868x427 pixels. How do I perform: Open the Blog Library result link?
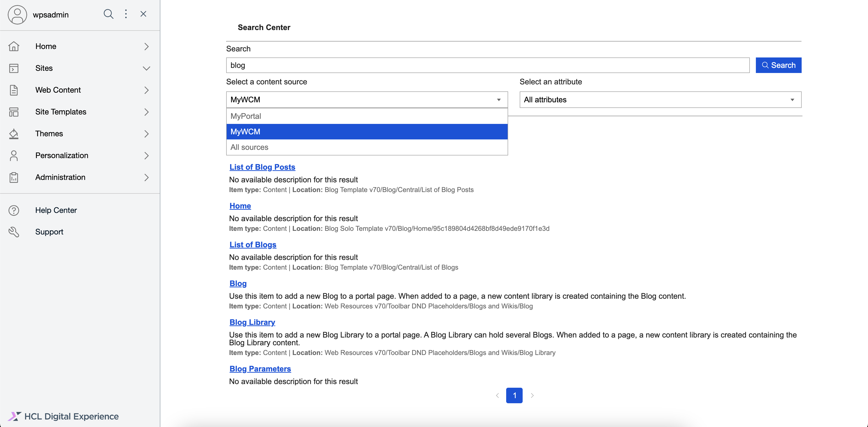[x=252, y=322]
